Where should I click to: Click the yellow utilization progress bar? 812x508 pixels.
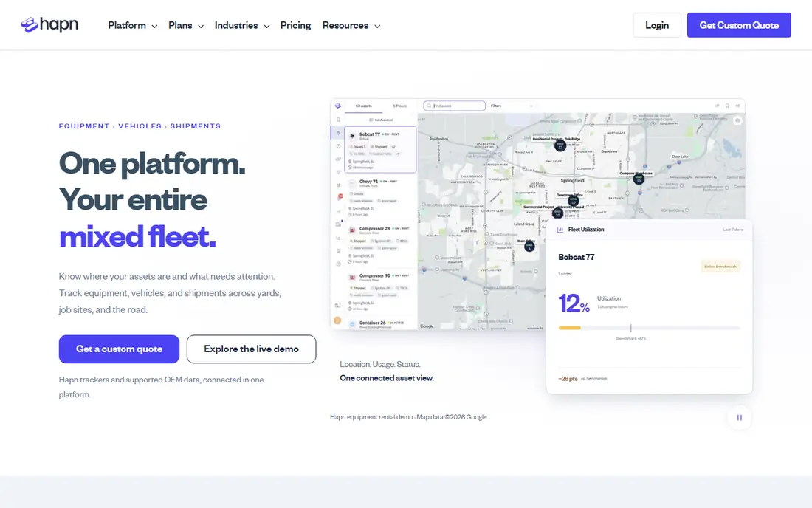(570, 328)
